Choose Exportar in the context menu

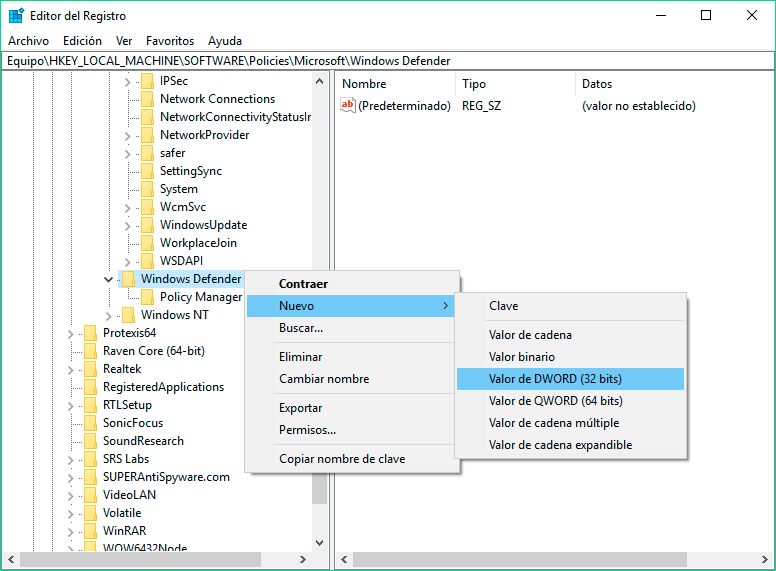[x=350, y=408]
